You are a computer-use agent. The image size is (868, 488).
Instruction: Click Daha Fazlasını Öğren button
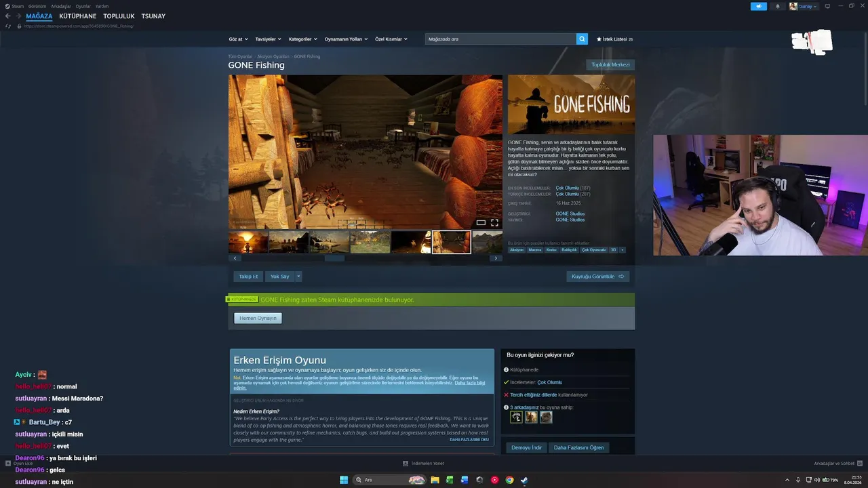coord(578,447)
